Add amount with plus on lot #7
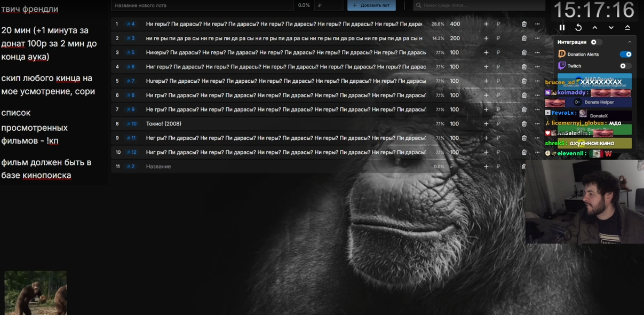Screen dimensions: 644x315 [486, 81]
